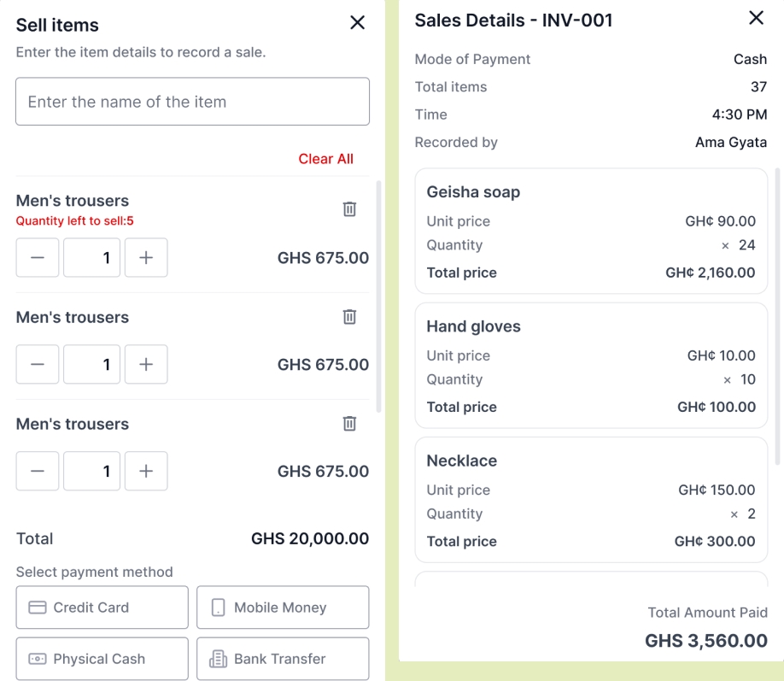Increase quantity of second Men's trousers
Image resolution: width=784 pixels, height=681 pixels.
coord(146,365)
